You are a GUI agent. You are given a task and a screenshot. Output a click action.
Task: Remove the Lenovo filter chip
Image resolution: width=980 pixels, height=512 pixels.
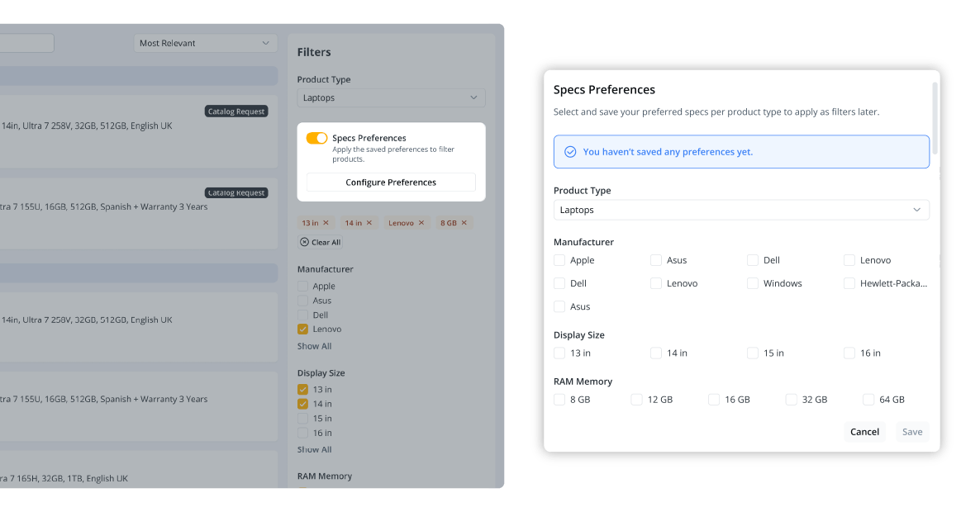click(421, 223)
